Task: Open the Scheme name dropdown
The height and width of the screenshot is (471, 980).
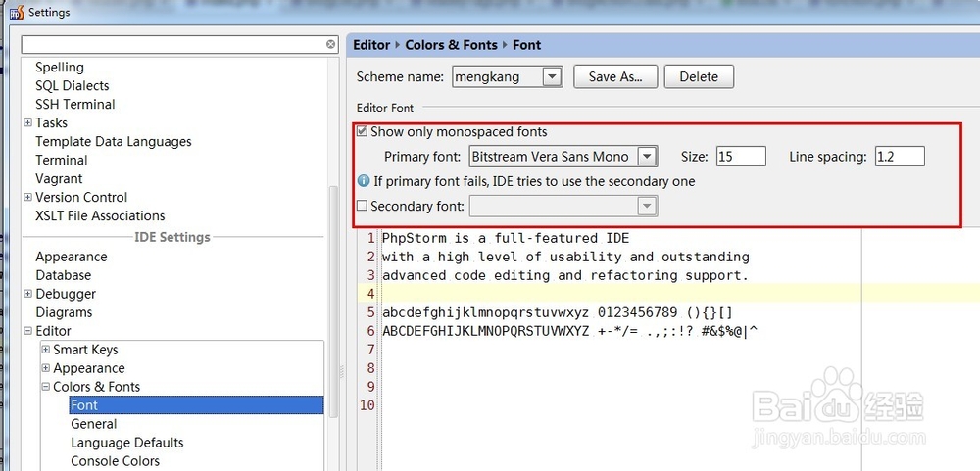Action: [x=553, y=76]
